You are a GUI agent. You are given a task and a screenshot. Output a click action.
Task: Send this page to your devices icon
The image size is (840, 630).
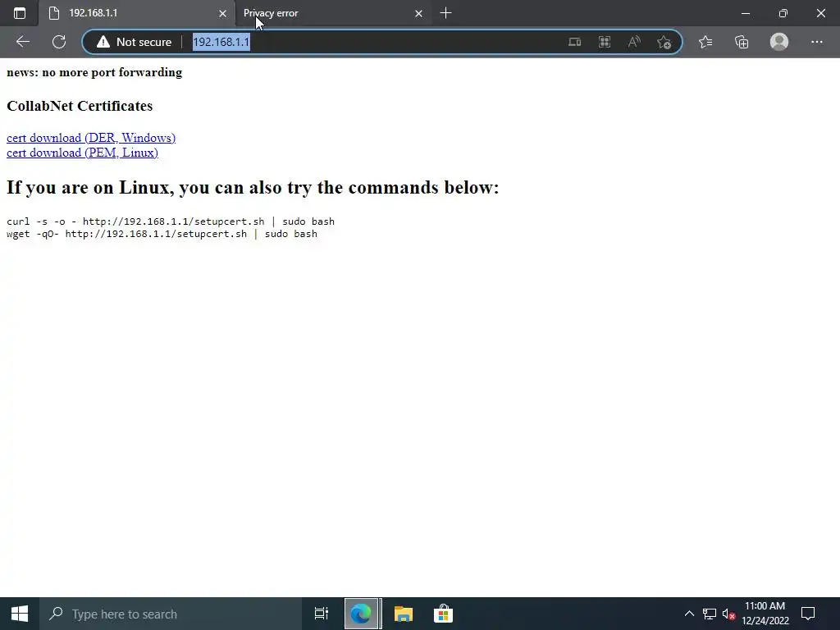click(x=574, y=42)
